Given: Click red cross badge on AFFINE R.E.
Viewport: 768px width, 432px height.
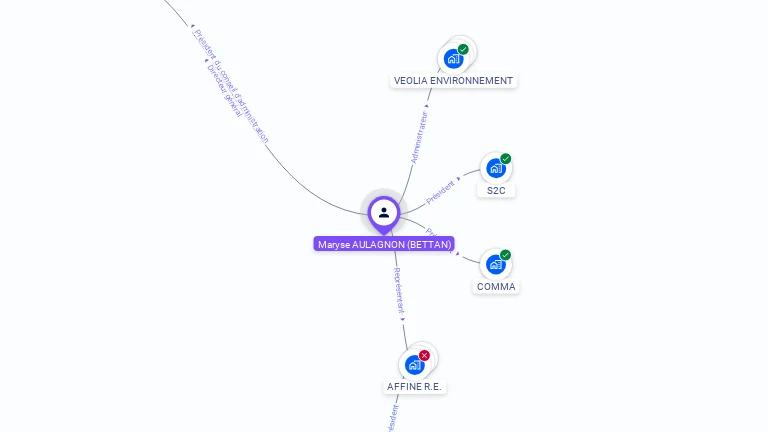Looking at the screenshot, I should click(x=424, y=356).
